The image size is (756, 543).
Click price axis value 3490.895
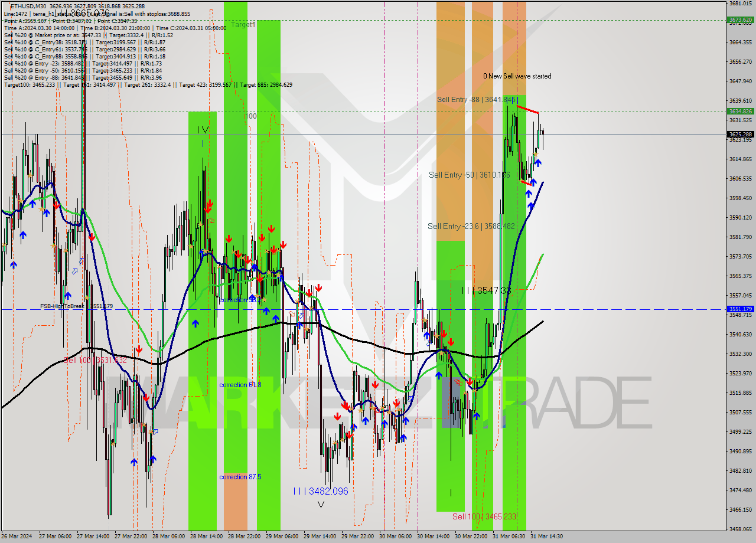pos(741,451)
